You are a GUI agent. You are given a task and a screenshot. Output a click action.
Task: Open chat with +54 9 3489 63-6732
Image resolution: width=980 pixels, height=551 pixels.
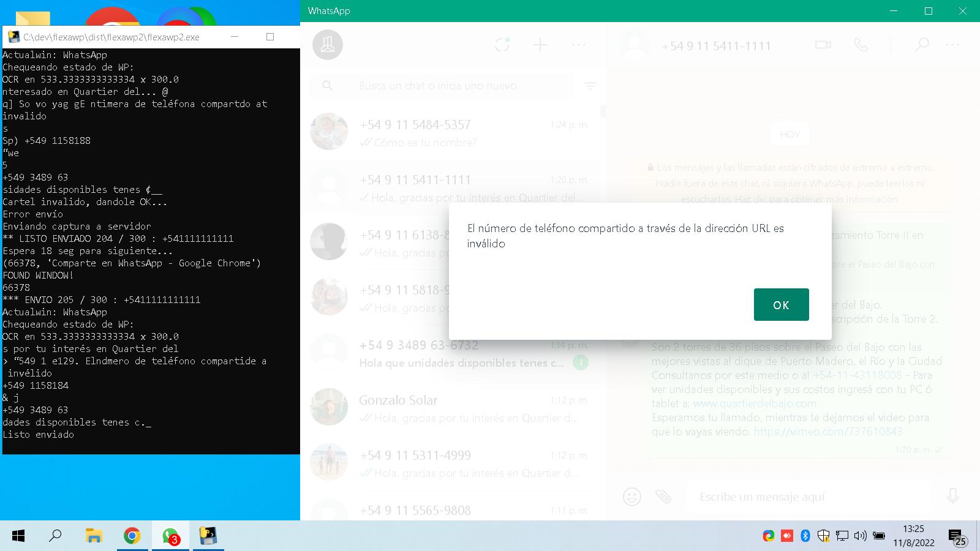point(450,353)
